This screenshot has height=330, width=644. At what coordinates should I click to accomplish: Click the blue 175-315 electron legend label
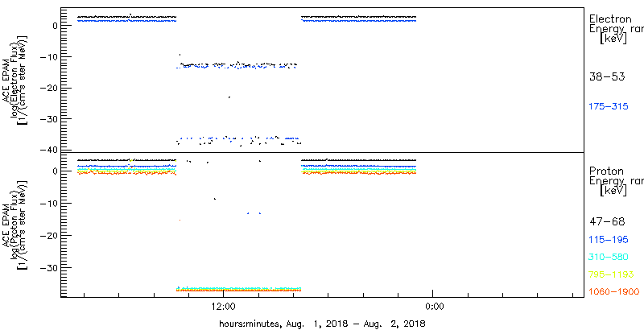click(609, 107)
